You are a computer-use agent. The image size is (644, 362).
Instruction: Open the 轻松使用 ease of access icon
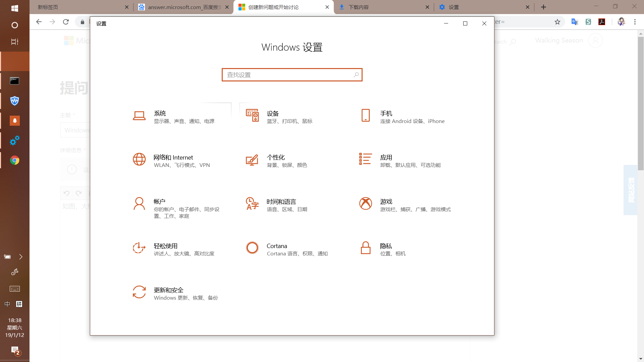pos(139,248)
